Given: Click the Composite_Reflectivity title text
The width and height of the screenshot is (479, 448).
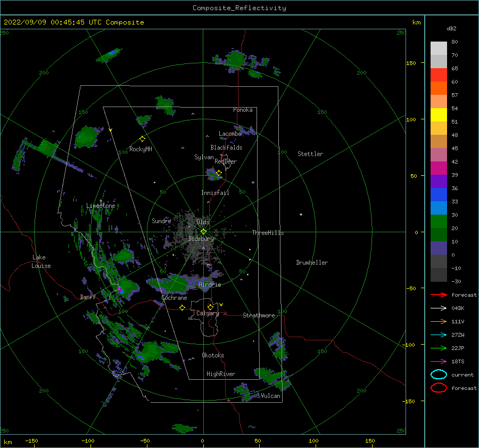Looking at the screenshot, I should coord(240,8).
